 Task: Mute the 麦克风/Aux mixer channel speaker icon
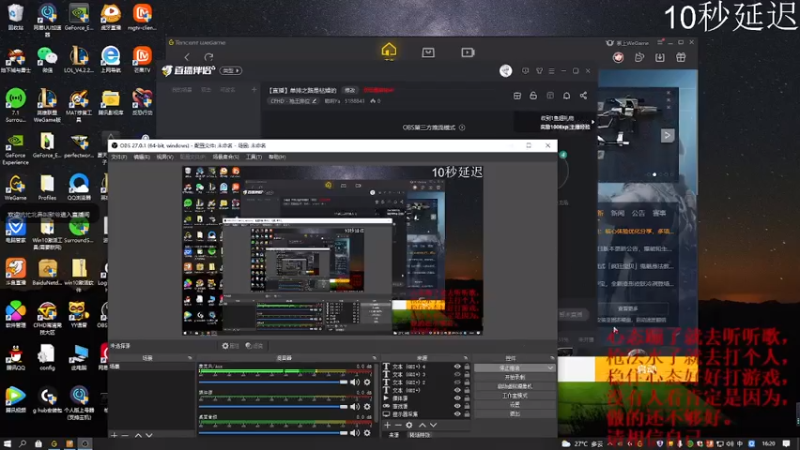(x=355, y=382)
